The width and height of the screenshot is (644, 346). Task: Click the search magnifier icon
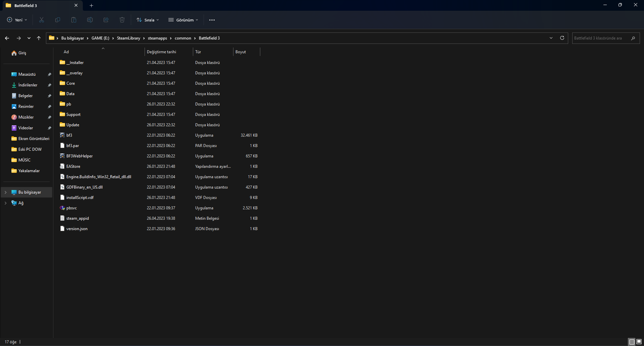pos(633,38)
